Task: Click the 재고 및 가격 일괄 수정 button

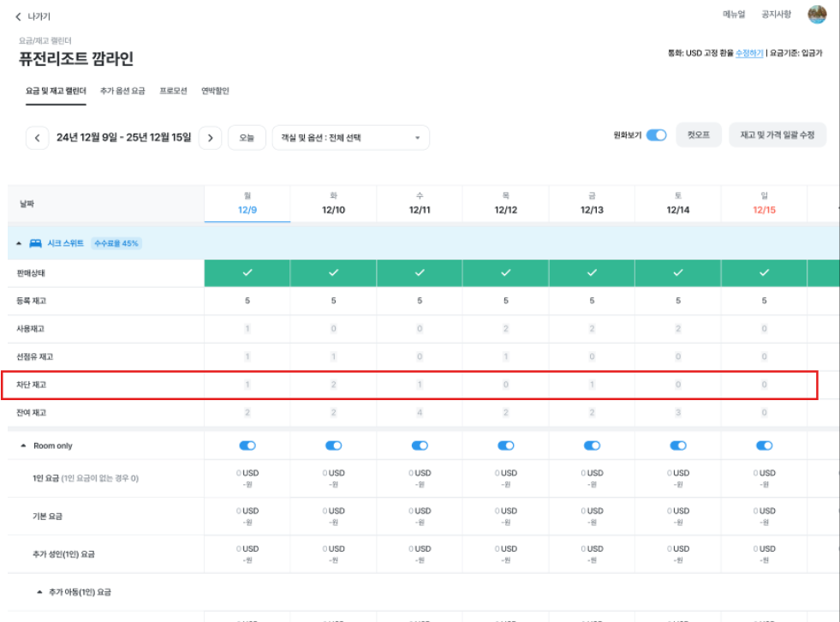Action: tap(777, 135)
